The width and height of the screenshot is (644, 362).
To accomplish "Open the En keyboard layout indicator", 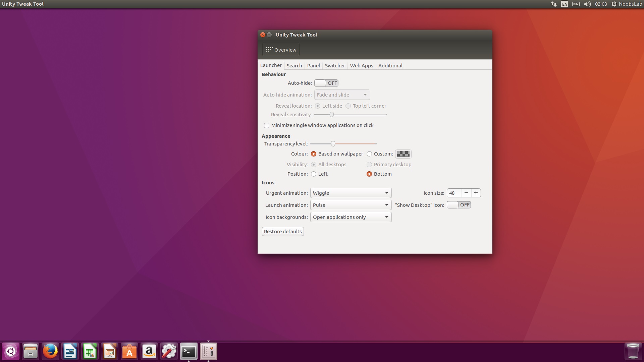I will (565, 4).
